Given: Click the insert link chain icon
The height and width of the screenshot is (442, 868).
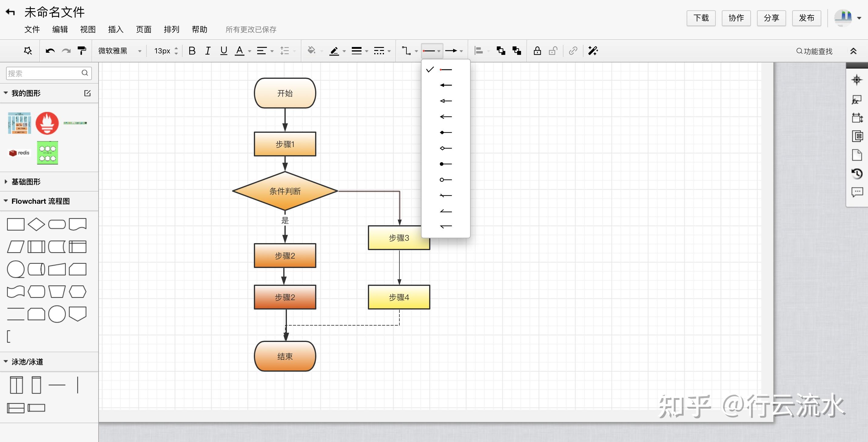Looking at the screenshot, I should coord(573,51).
